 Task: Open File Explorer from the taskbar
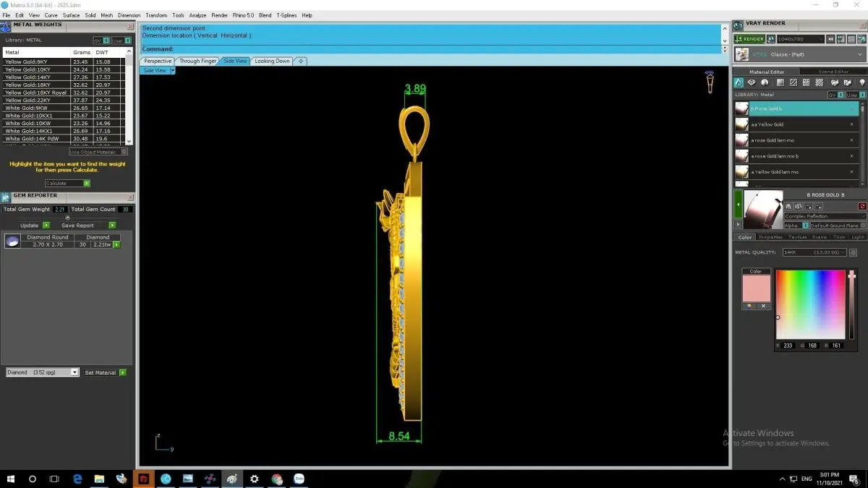[x=99, y=479]
